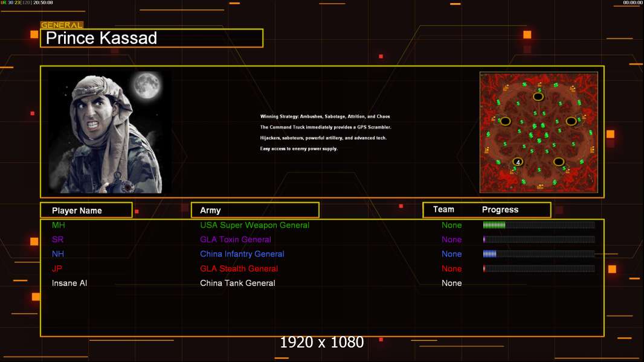Viewport: 644px width, 362px height.
Task: Click China Tank General army text
Action: [x=237, y=283]
